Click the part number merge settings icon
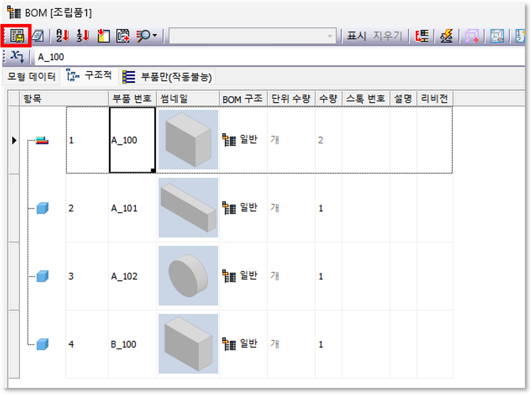532x395 pixels. (x=422, y=36)
